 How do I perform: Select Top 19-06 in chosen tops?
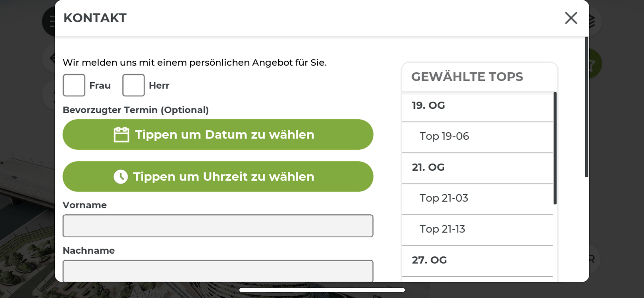[477, 136]
